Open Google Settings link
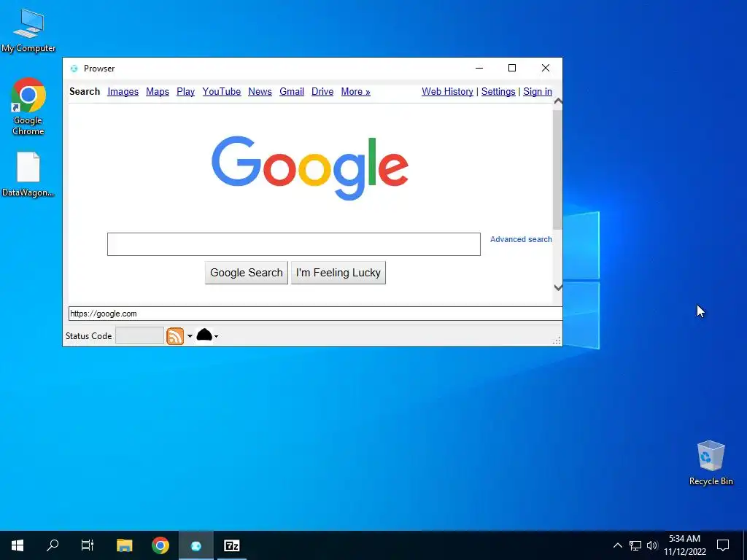 click(x=498, y=91)
